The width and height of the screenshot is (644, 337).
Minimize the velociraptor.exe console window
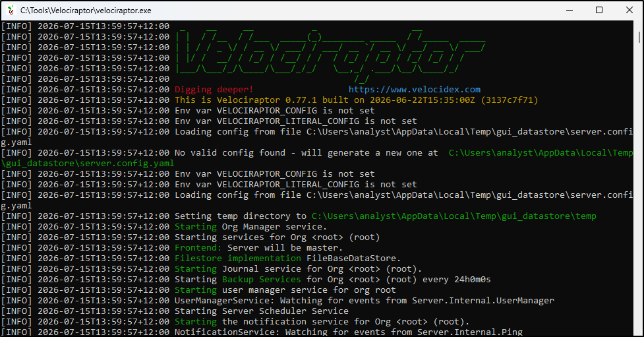(570, 11)
